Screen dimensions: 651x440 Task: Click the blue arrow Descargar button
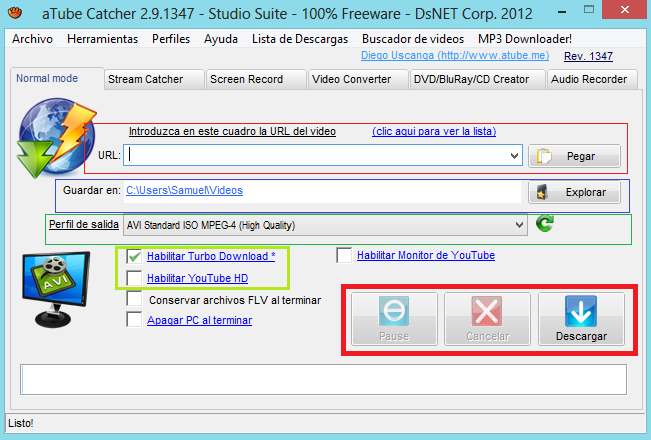(581, 319)
